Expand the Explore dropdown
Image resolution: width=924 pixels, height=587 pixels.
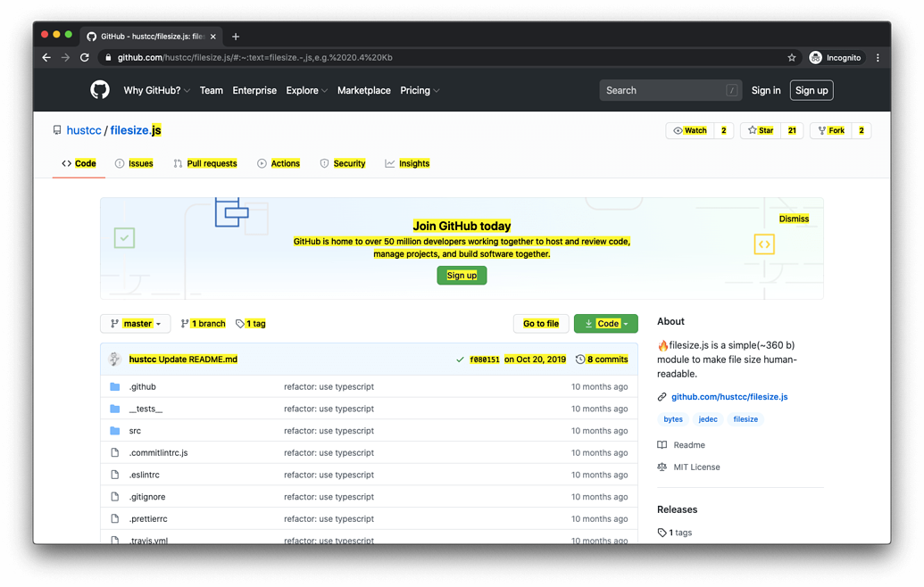click(x=306, y=91)
